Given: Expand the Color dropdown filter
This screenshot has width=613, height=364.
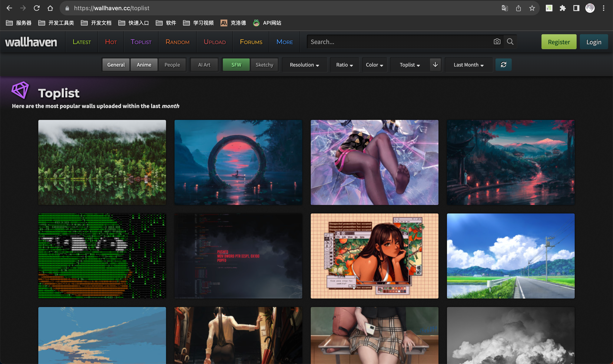Looking at the screenshot, I should pyautogui.click(x=374, y=65).
